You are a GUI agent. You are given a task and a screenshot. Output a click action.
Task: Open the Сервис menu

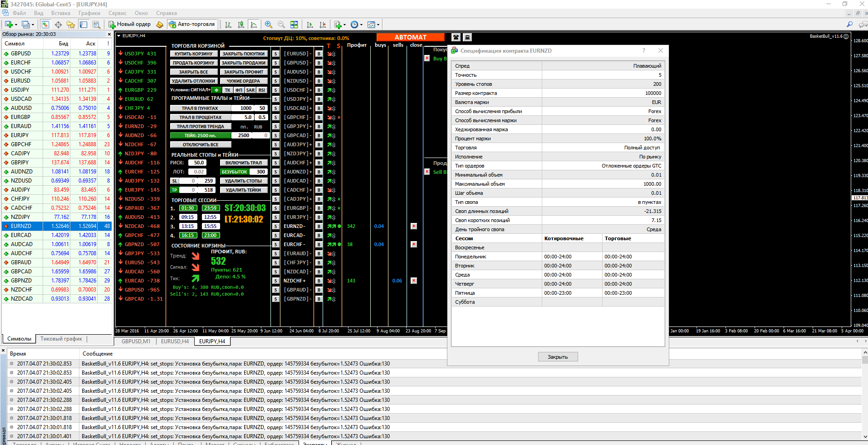click(x=117, y=13)
